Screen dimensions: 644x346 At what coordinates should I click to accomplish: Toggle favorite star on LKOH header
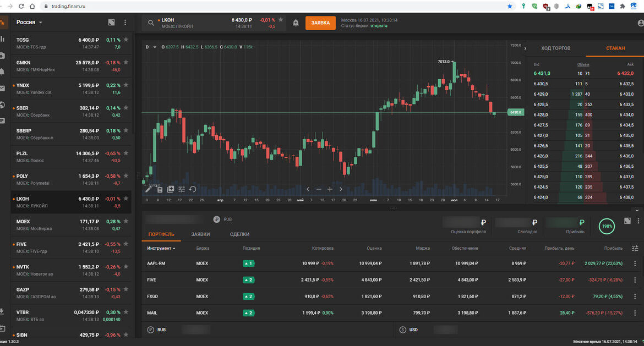pos(281,20)
